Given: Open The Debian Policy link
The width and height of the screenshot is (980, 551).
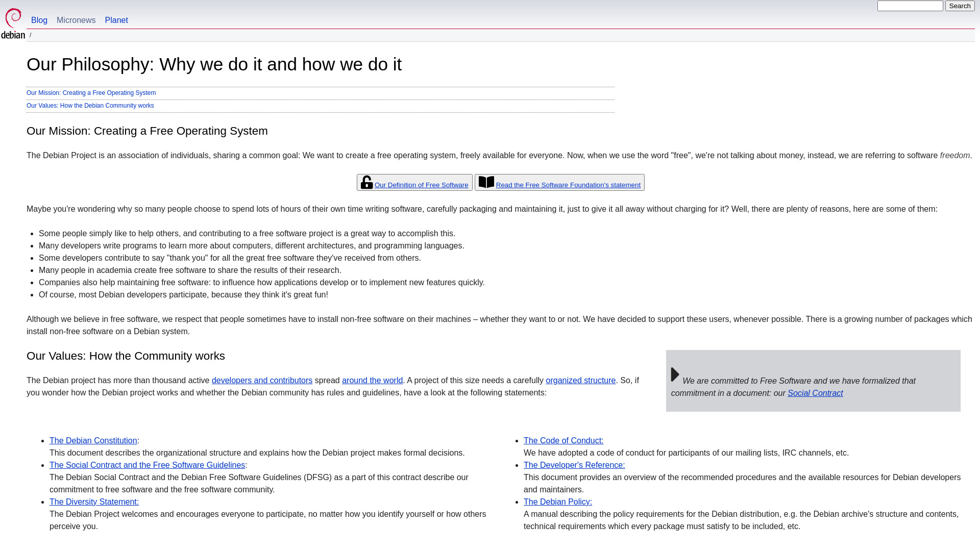Looking at the screenshot, I should pyautogui.click(x=558, y=502).
